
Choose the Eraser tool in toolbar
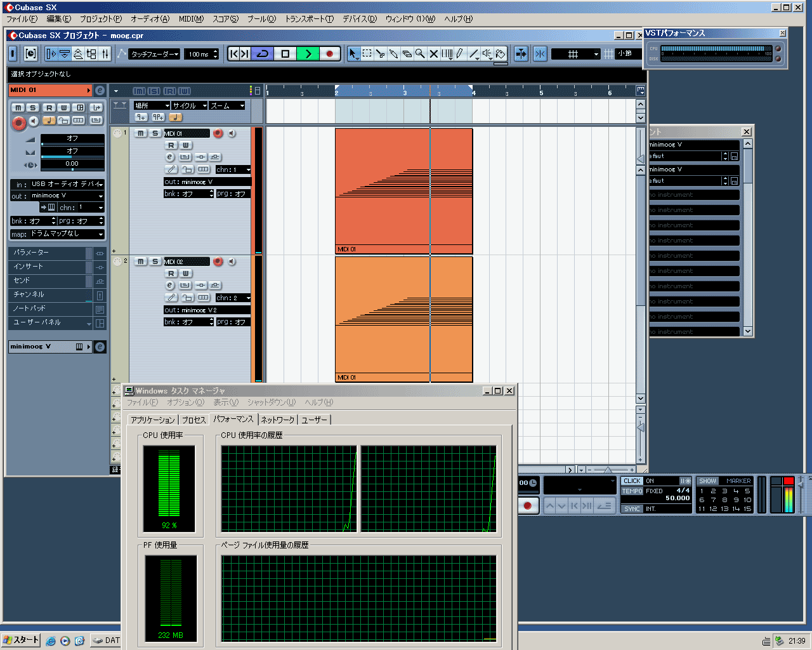(407, 54)
